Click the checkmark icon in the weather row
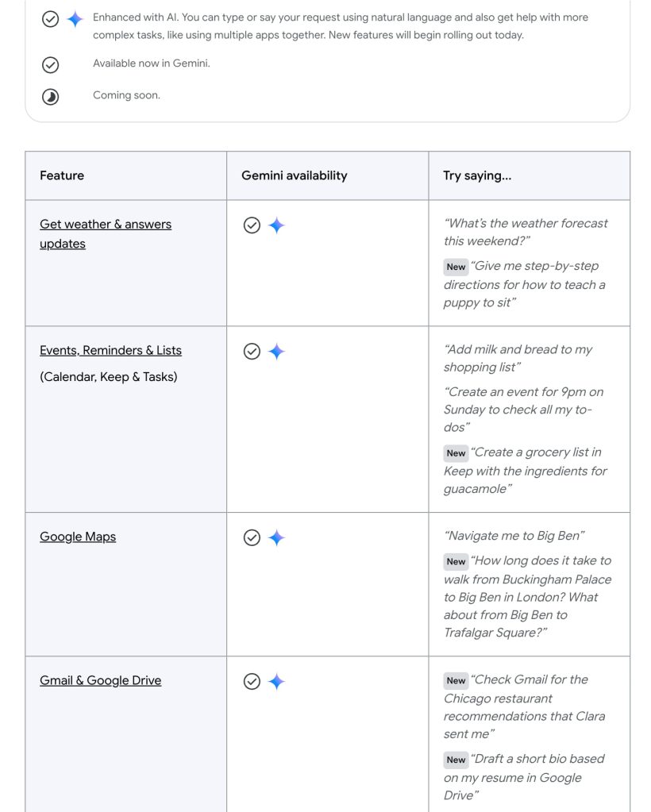Screen dimensions: 651x812 (252, 225)
